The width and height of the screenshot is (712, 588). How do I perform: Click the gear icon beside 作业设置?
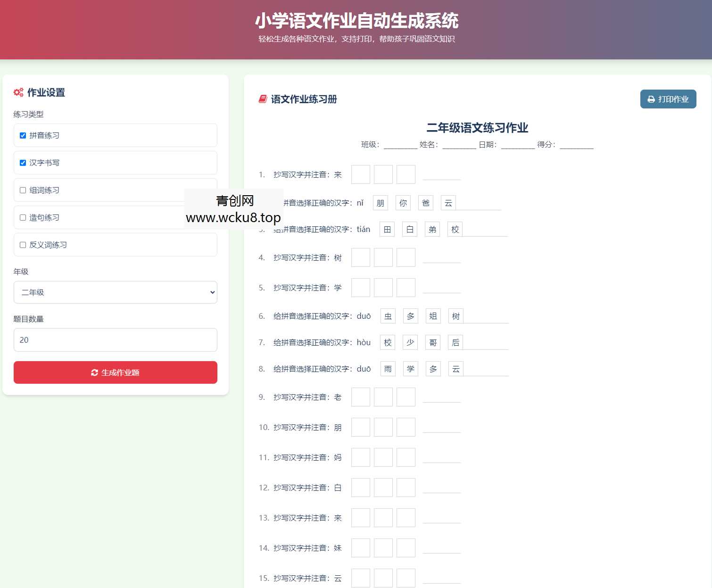click(18, 92)
